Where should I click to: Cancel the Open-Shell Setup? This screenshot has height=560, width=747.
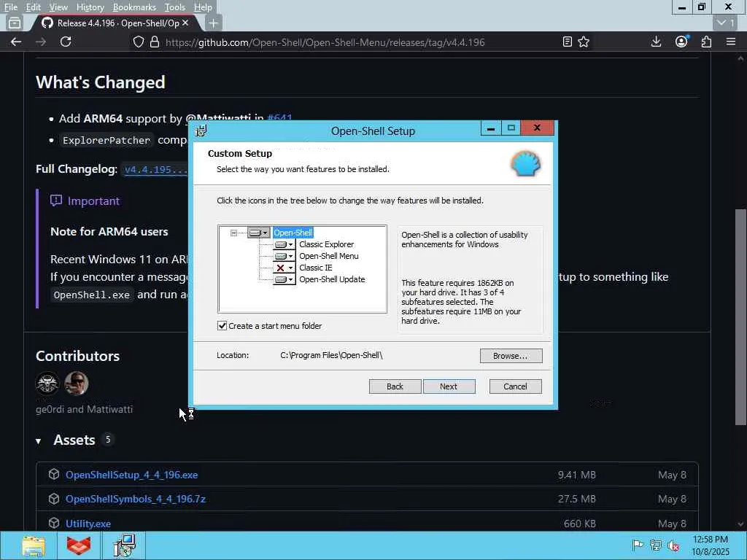(x=516, y=386)
